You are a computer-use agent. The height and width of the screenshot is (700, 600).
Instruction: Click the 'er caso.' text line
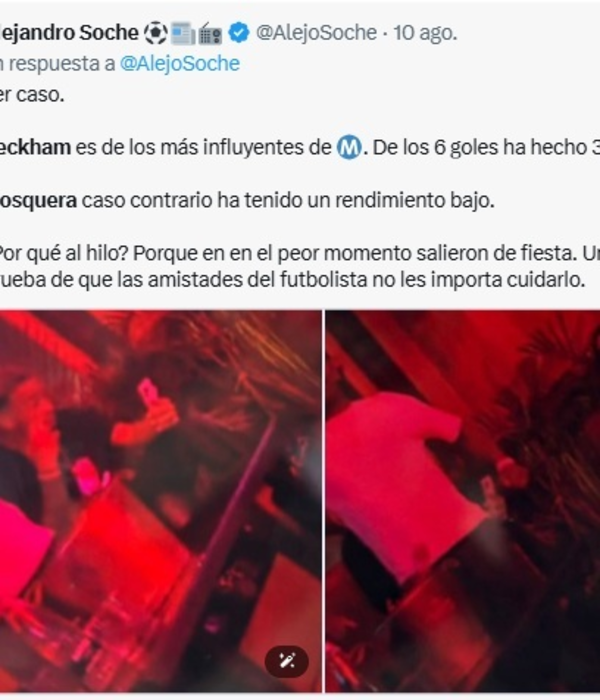(32, 95)
